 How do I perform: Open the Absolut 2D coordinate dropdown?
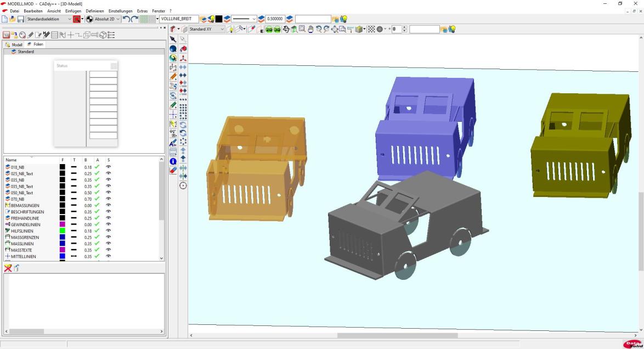(x=118, y=19)
